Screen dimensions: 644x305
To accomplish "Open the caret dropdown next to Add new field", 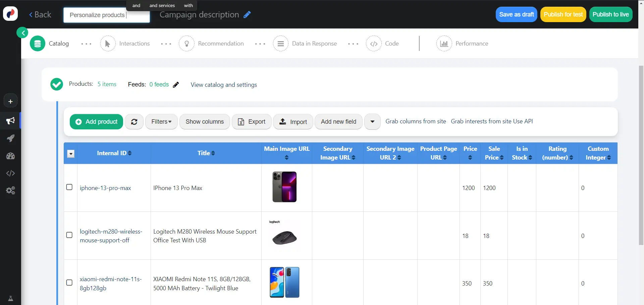I will (x=372, y=122).
